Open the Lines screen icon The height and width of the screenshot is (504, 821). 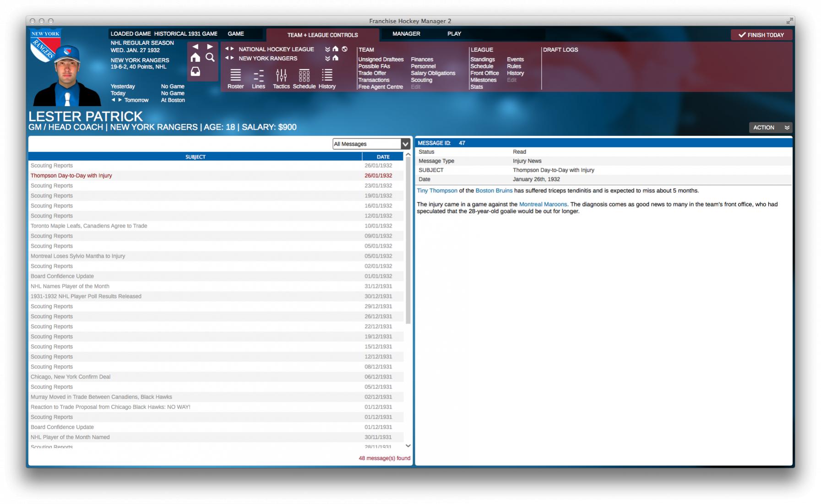pos(258,76)
